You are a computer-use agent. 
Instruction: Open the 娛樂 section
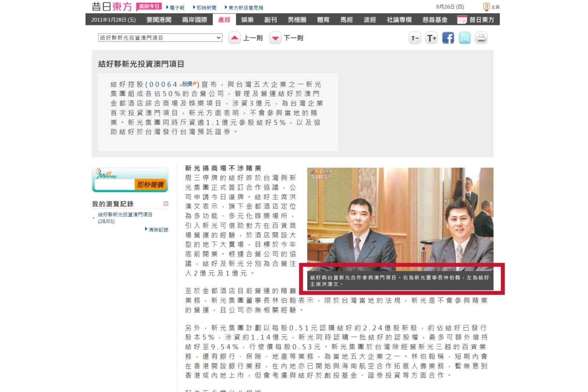[x=247, y=19]
